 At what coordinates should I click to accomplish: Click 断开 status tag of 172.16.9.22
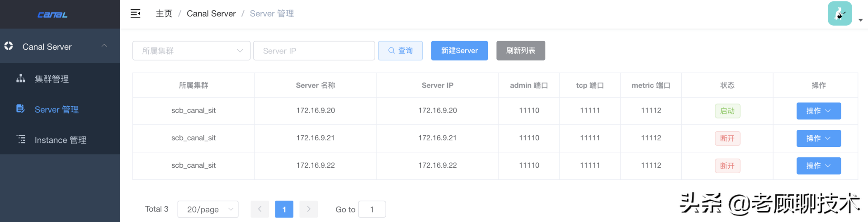coord(727,166)
